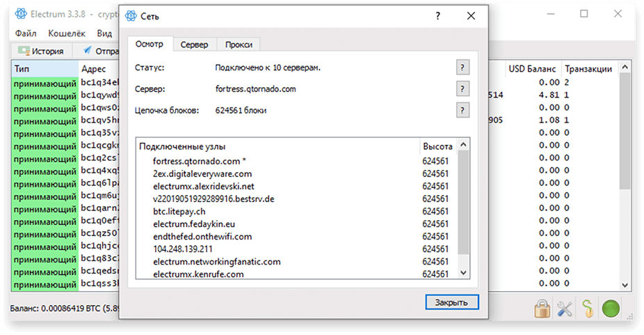Click the Подключенные узлы column header
Image resolution: width=644 pixels, height=335 pixels.
coord(277,146)
